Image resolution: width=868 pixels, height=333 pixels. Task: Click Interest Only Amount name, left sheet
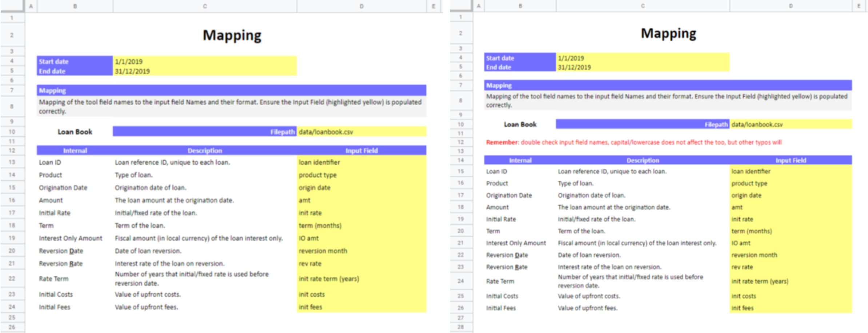coord(71,238)
